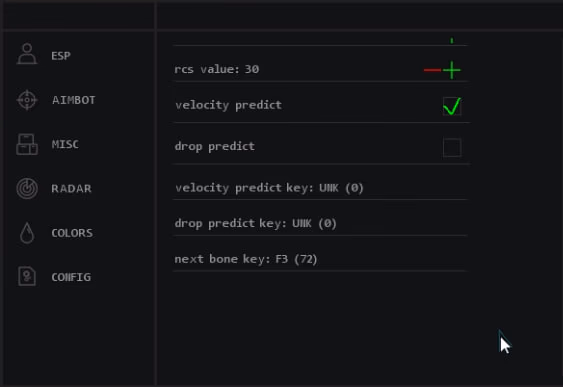
Task: Click the CONFIG file icon
Action: 27,276
